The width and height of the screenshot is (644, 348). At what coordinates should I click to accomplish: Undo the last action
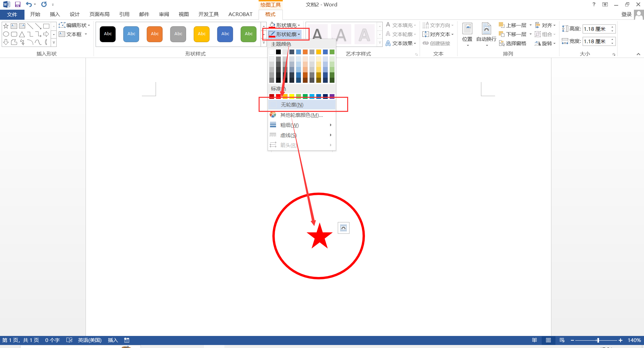(29, 4)
